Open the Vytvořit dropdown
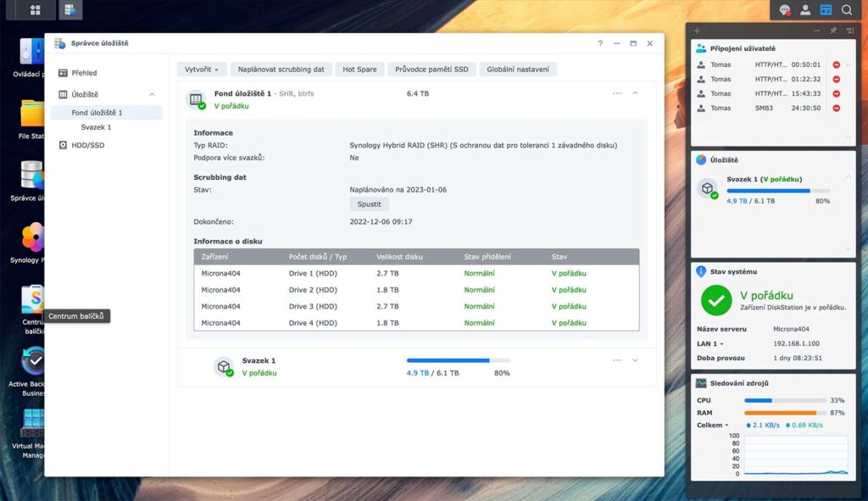 202,70
